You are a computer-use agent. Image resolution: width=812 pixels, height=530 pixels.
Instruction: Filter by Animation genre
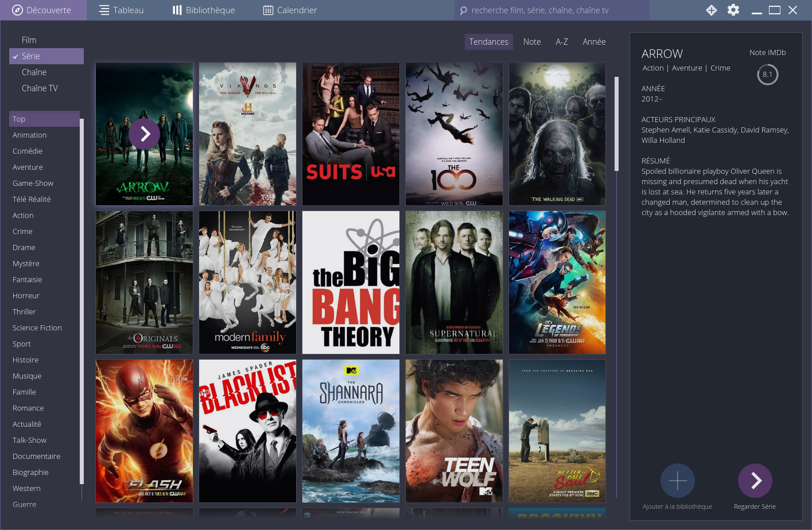pos(44,135)
